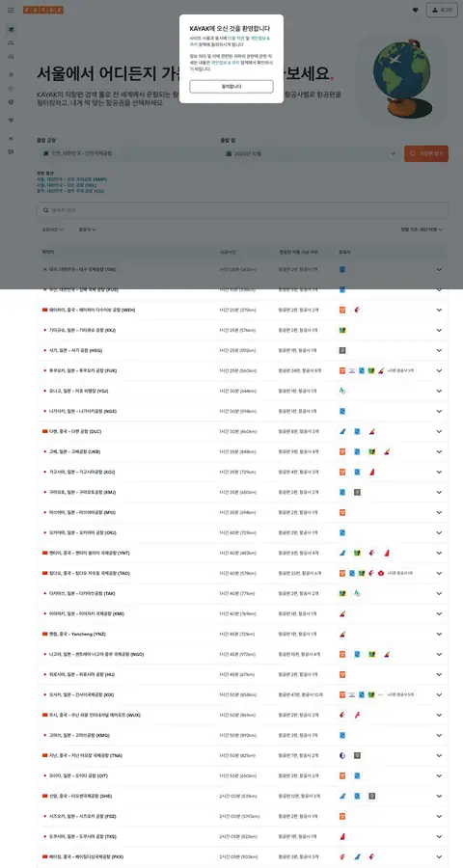Viewport: 463px width, 868px height.
Task: Expand the Osaka Kansai (KIX) row chevron
Action: tap(439, 694)
